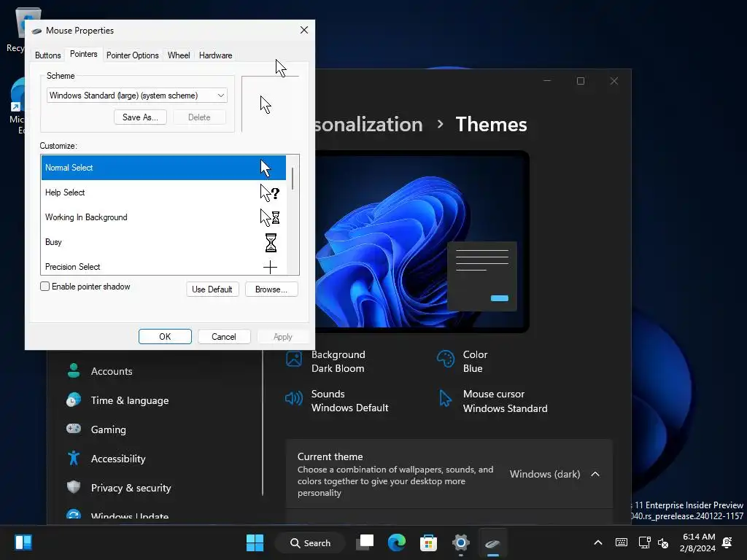Click the Working In Background cursor icon
This screenshot has height=560, width=747.
270,217
